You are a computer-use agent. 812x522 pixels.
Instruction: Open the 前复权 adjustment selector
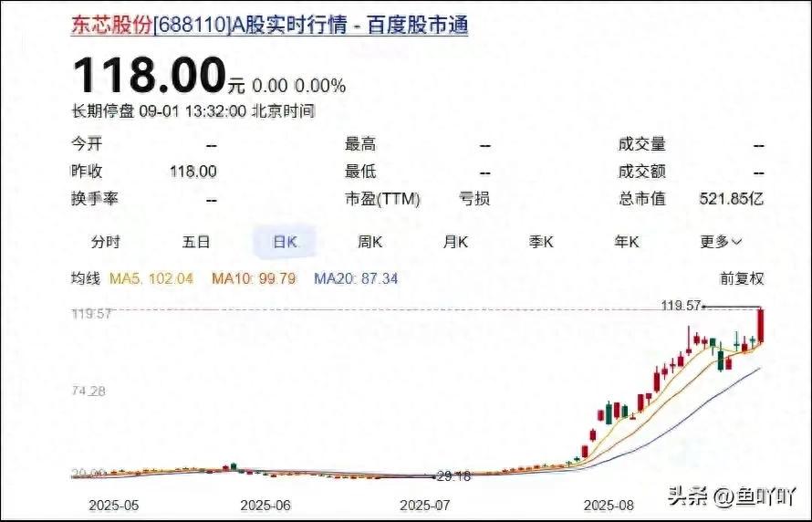[x=741, y=279]
